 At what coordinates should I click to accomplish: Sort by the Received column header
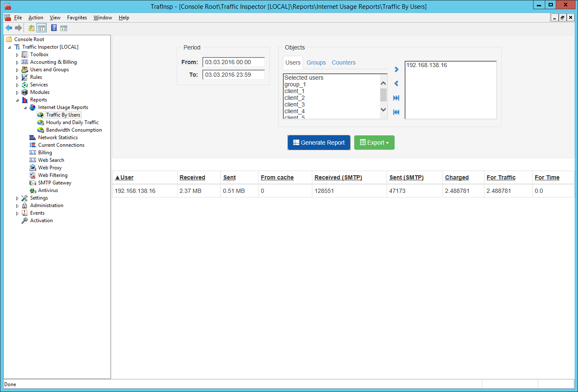tap(192, 178)
